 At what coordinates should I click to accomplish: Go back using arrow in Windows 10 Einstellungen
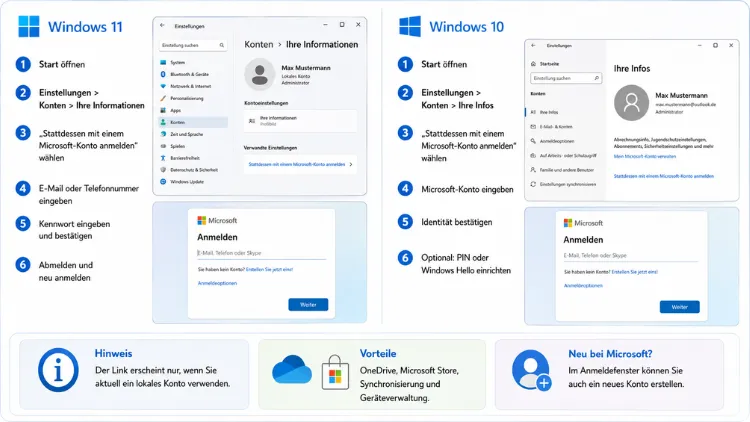(533, 45)
